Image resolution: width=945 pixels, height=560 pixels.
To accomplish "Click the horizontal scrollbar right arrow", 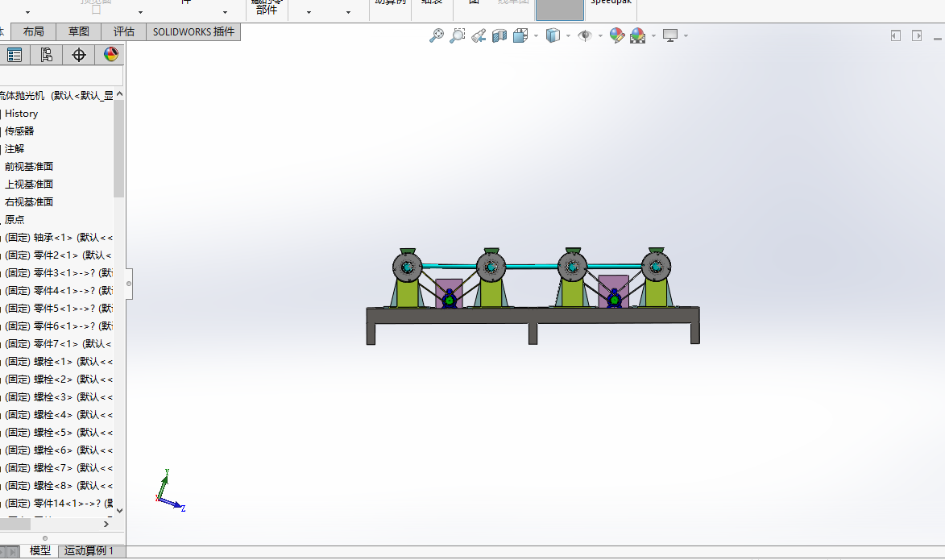I will point(106,525).
